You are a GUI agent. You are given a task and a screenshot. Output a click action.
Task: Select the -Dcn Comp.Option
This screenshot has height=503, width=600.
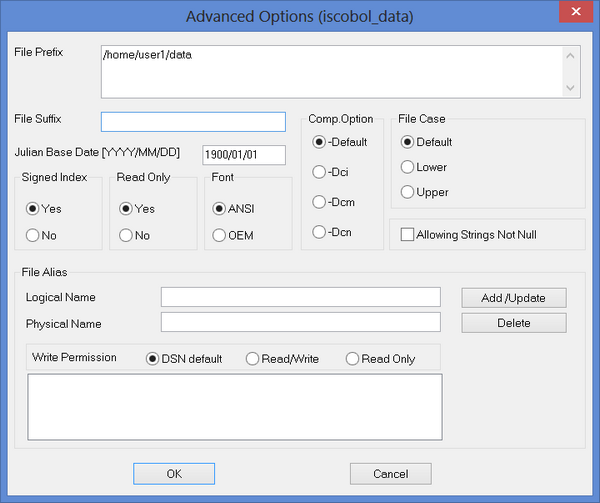coord(319,232)
